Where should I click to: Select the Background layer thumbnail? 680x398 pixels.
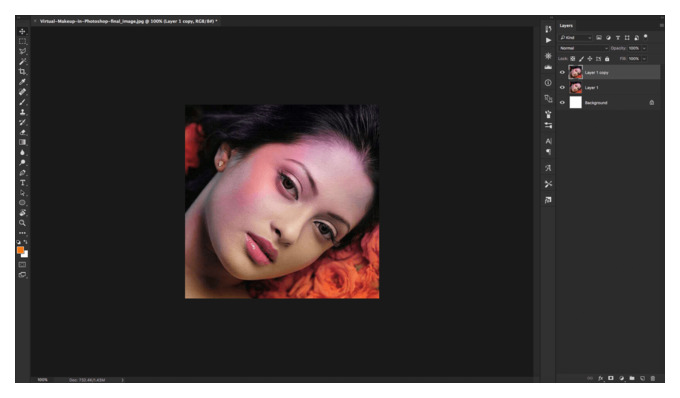pos(575,103)
